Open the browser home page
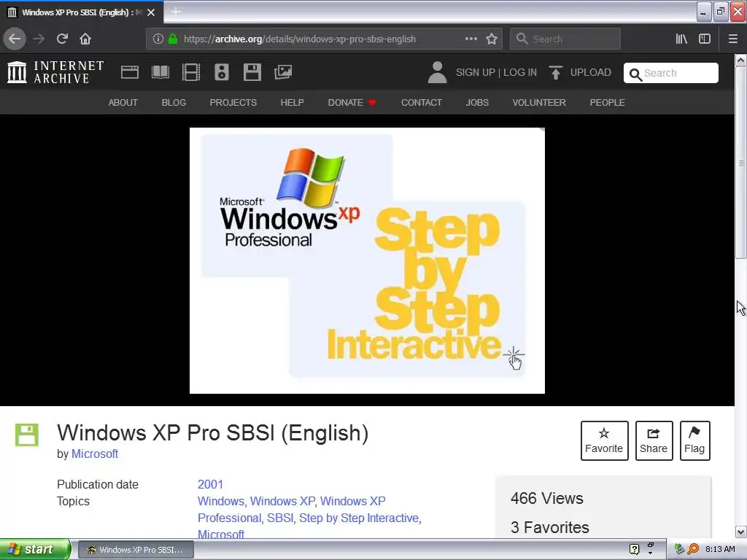 (85, 39)
